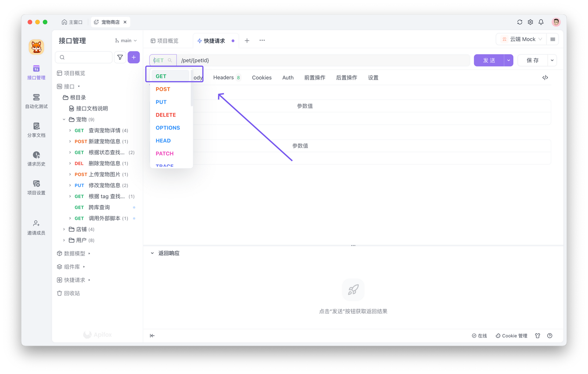Select the Headers tab in the request editor
588x374 pixels.
point(223,78)
